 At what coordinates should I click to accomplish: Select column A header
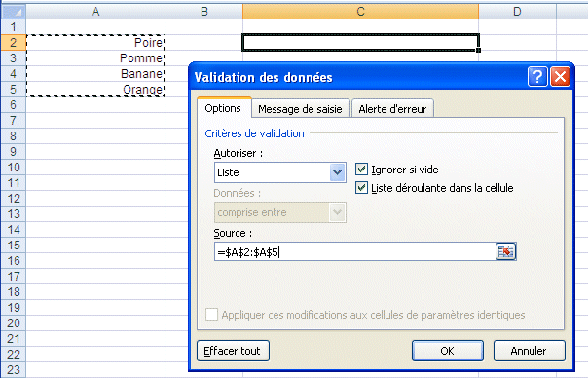click(95, 12)
